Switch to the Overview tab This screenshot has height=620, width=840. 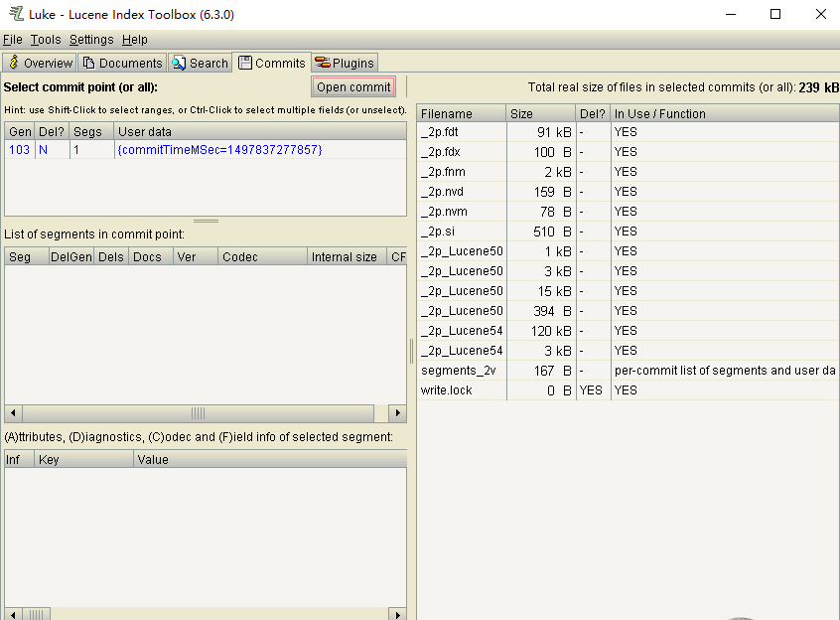[x=40, y=63]
